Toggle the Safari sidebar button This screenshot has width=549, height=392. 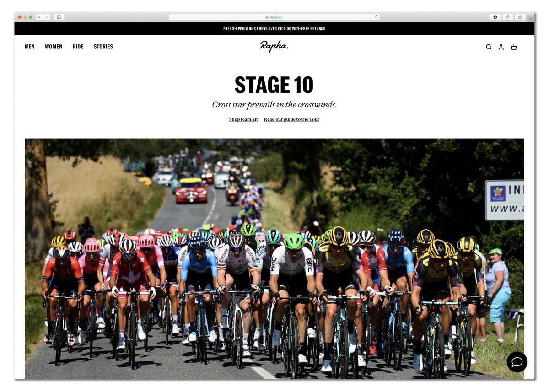pyautogui.click(x=59, y=17)
